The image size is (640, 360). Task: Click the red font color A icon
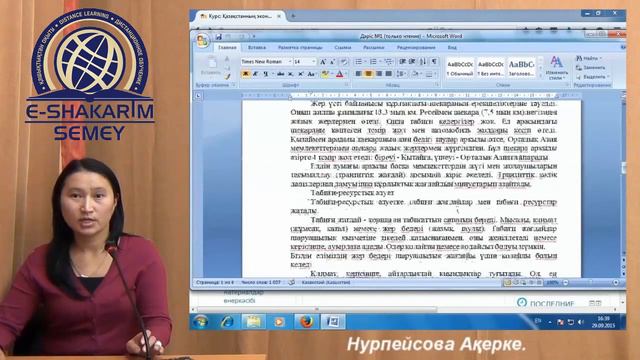[x=340, y=74]
